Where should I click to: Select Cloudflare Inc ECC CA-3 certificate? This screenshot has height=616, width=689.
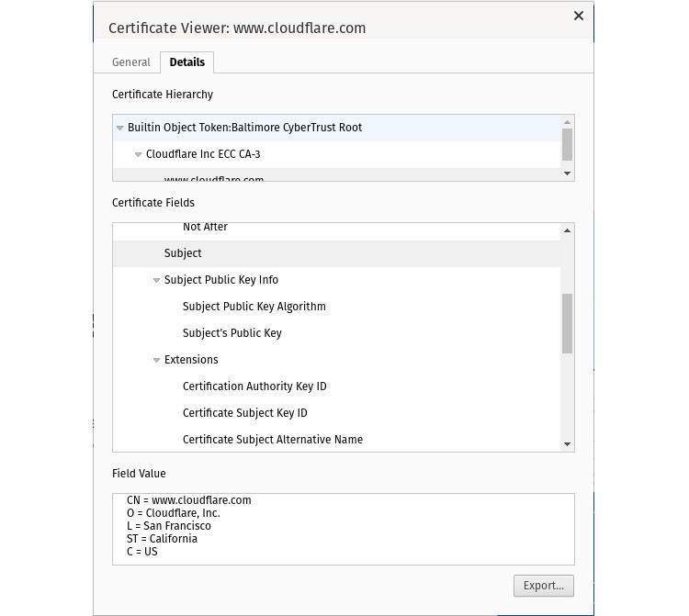[x=336, y=154]
